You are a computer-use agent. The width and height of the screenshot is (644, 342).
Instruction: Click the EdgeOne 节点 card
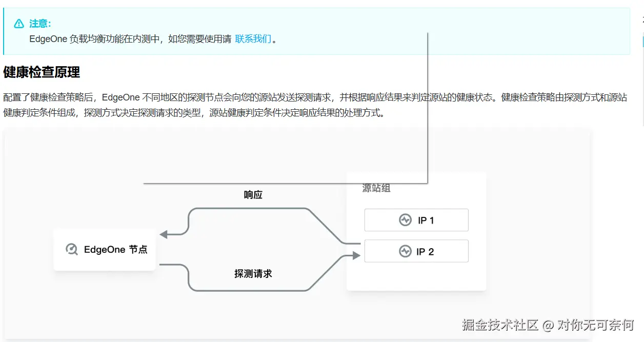point(105,250)
